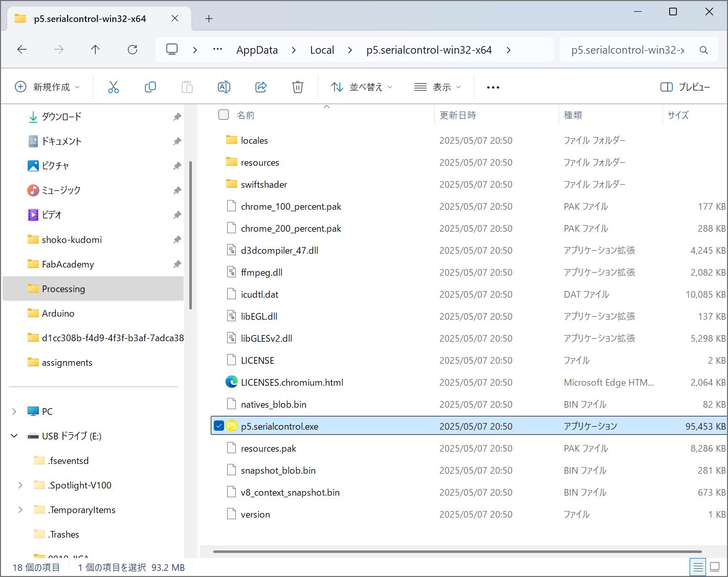Click the Edge icon of LICENSES.chromium.html

232,382
